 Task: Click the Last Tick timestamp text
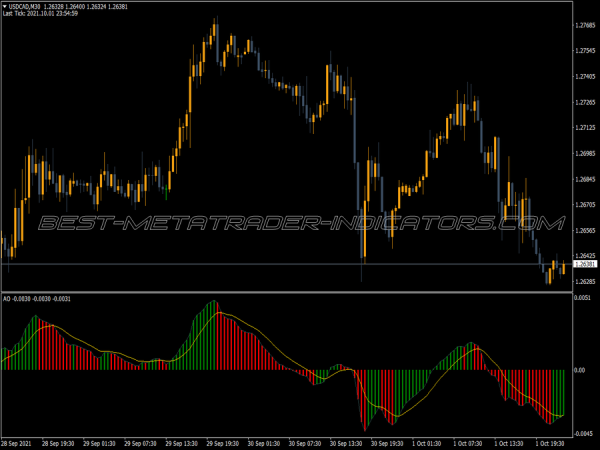[x=41, y=14]
